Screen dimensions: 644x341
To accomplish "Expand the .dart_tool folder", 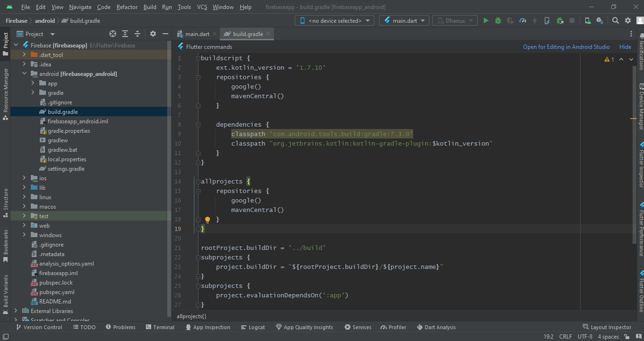I will [x=24, y=55].
